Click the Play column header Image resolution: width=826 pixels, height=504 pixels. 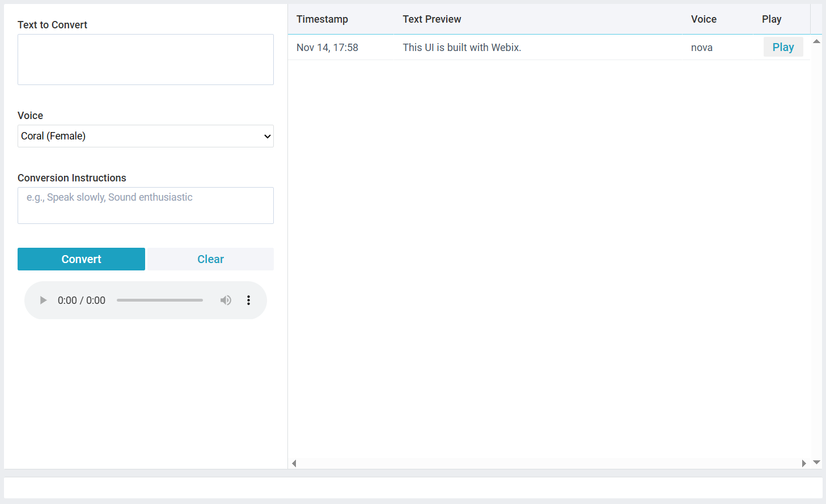pyautogui.click(x=771, y=19)
